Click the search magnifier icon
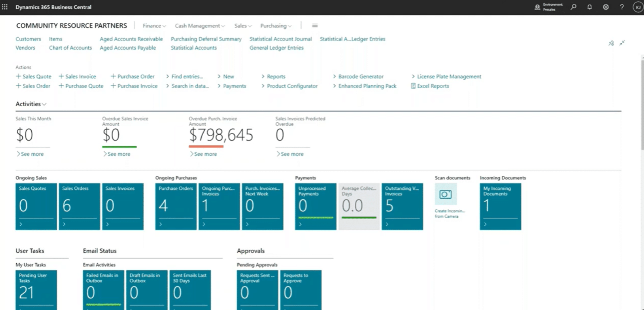Screen dimensions: 644x310 (x=574, y=7)
